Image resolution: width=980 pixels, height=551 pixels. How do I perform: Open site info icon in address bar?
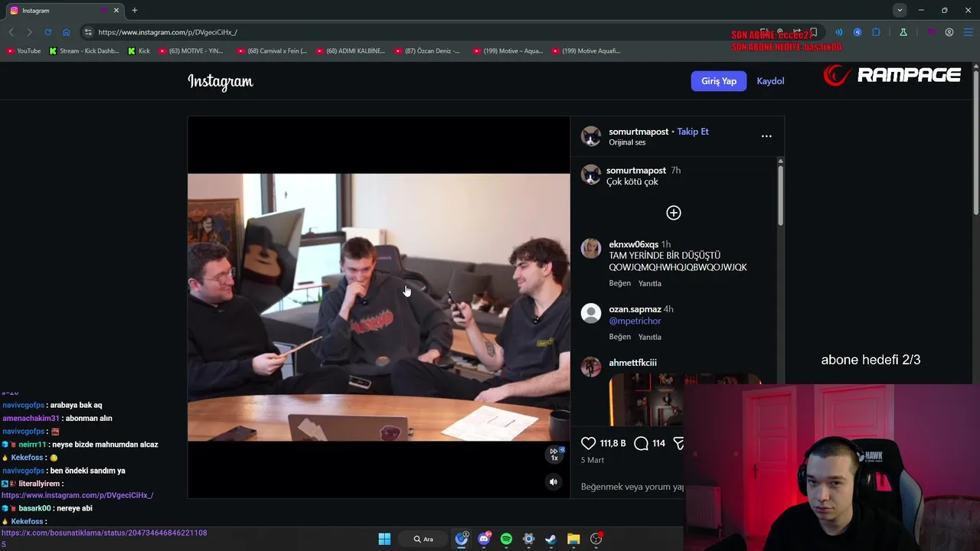[x=88, y=32]
